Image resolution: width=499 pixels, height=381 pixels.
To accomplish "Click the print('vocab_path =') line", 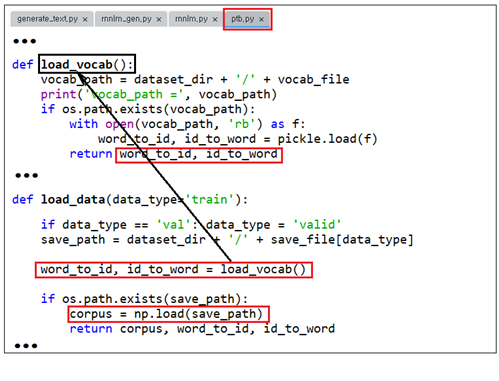I will [x=159, y=95].
